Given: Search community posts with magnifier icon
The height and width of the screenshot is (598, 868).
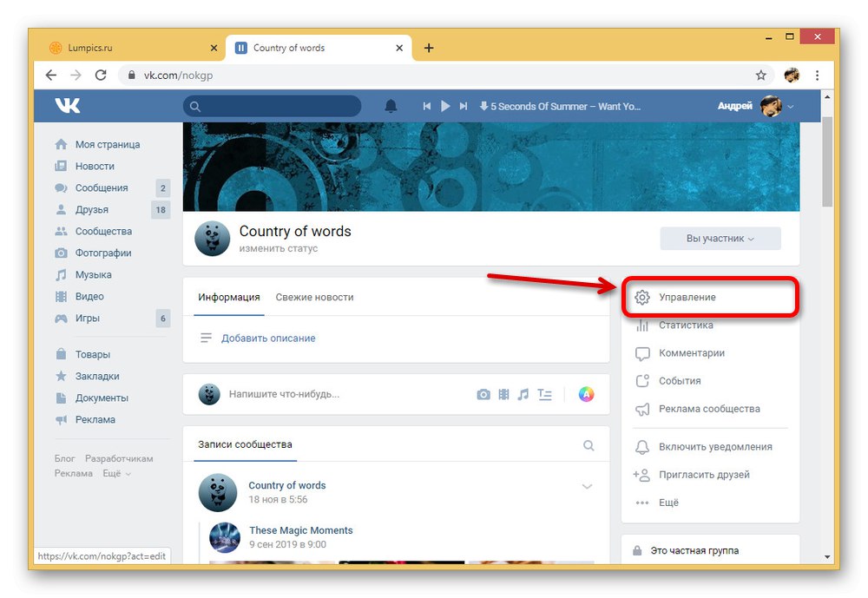Looking at the screenshot, I should pyautogui.click(x=589, y=445).
